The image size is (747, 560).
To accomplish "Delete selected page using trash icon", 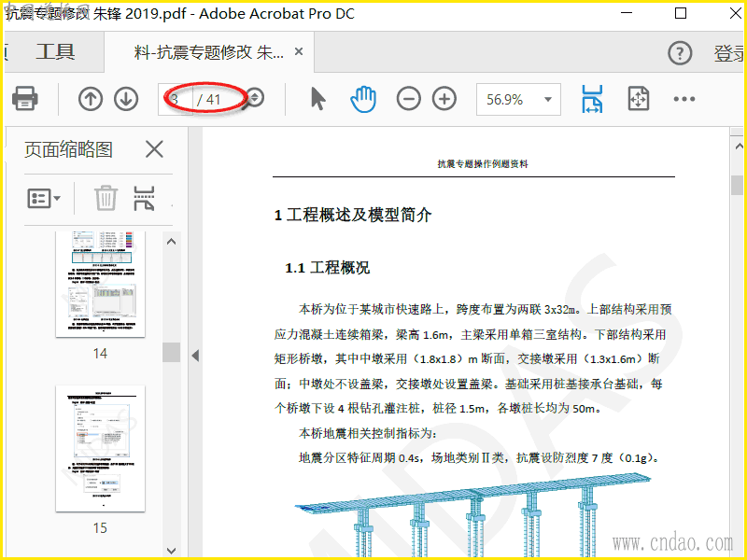I will pyautogui.click(x=106, y=198).
